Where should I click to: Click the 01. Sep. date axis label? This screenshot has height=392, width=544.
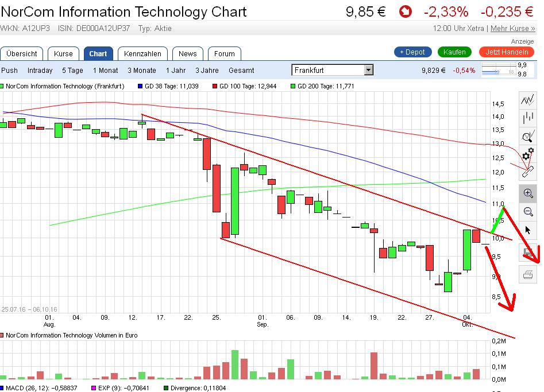263,321
